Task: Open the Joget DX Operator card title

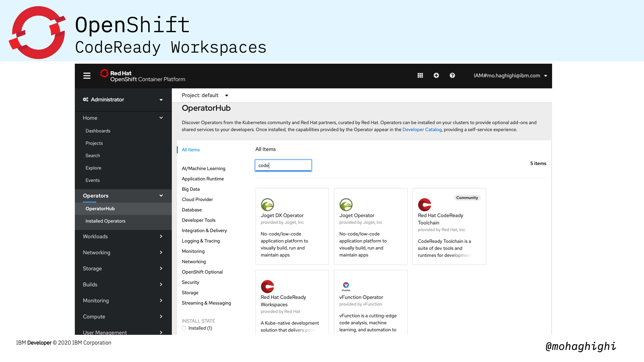Action: point(282,216)
